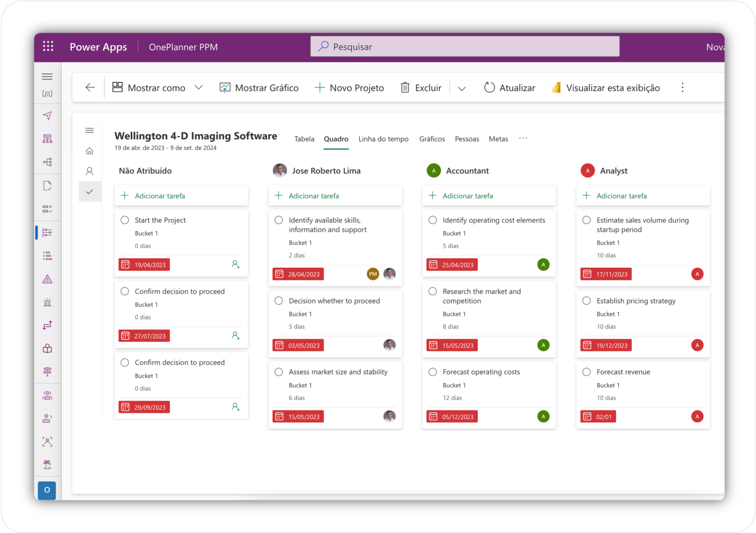This screenshot has height=533, width=756.
Task: Click the palm tree icon in the sidebar
Action: (x=47, y=464)
